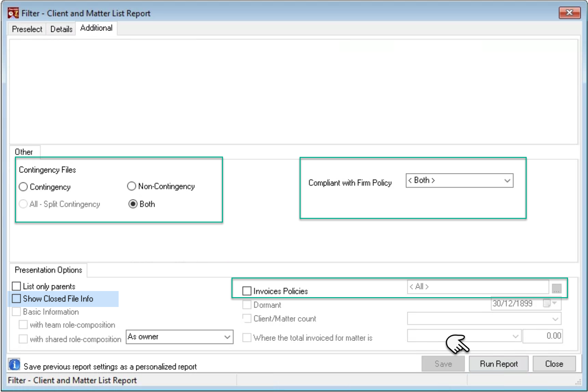Check the Invoices Policies checkbox
588x392 pixels.
click(247, 291)
